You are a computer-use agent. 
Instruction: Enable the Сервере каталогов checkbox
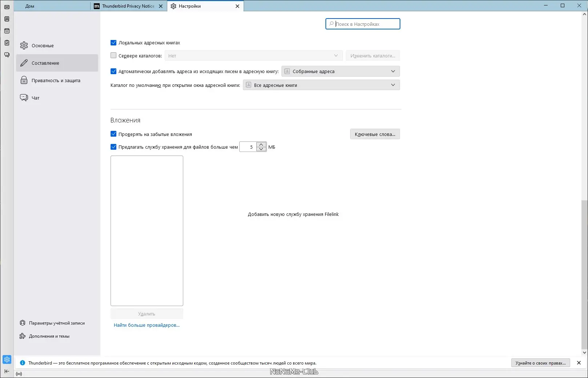point(113,56)
